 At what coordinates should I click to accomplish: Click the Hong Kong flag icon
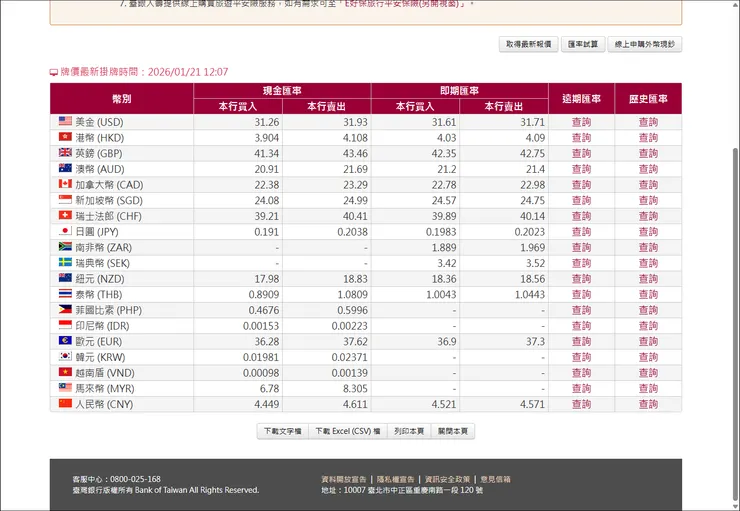point(65,137)
